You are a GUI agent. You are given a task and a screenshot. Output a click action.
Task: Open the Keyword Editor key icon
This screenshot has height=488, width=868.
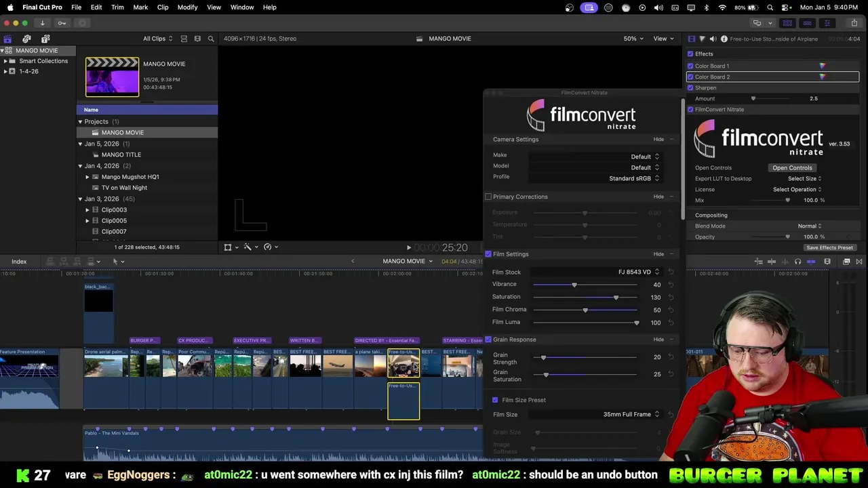tap(62, 23)
